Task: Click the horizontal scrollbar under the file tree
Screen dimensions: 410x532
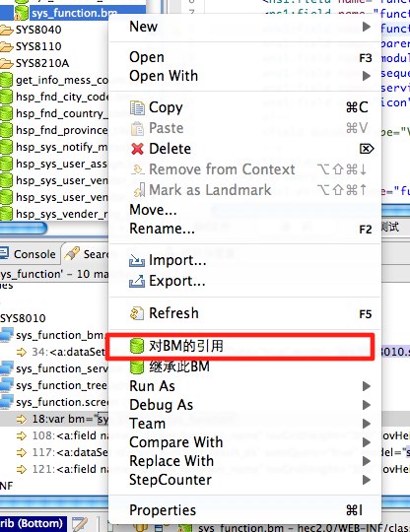Action: [23, 229]
